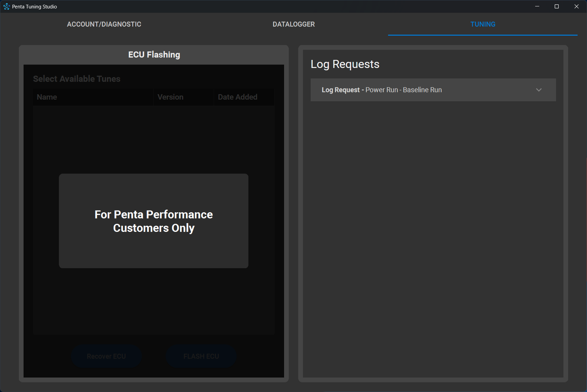The width and height of the screenshot is (587, 392).
Task: Click the Penta Performance Customers Only notice
Action: point(153,221)
